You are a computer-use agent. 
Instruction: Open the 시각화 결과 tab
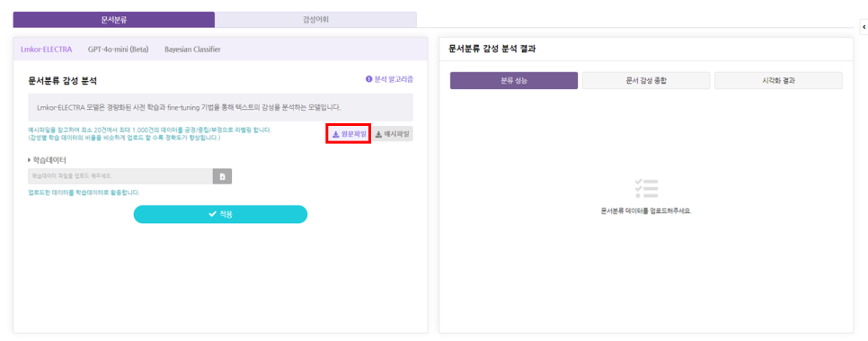coord(778,80)
